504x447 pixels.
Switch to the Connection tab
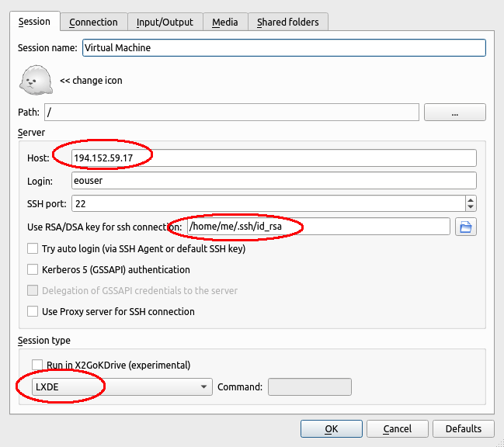(x=93, y=23)
